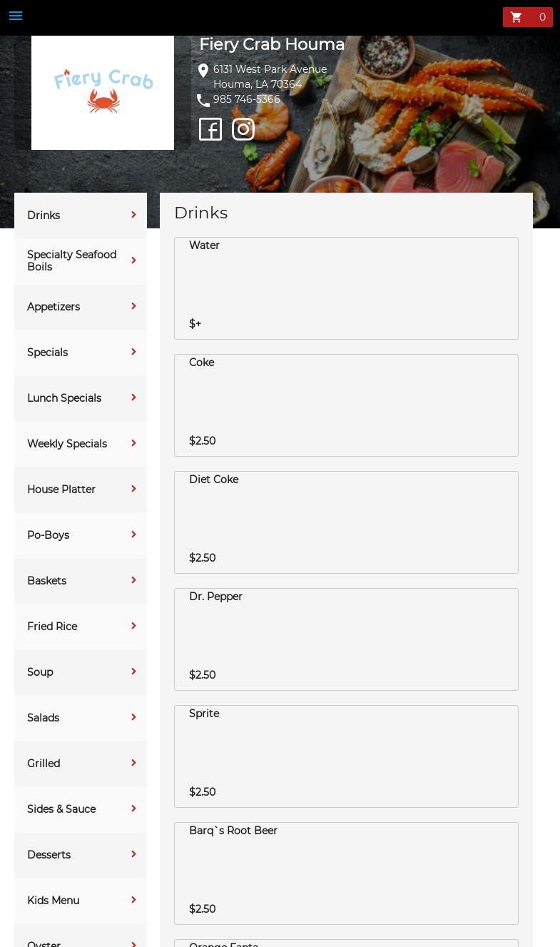This screenshot has height=947, width=560.
Task: Click the Fiery Crab logo
Action: pos(103,93)
